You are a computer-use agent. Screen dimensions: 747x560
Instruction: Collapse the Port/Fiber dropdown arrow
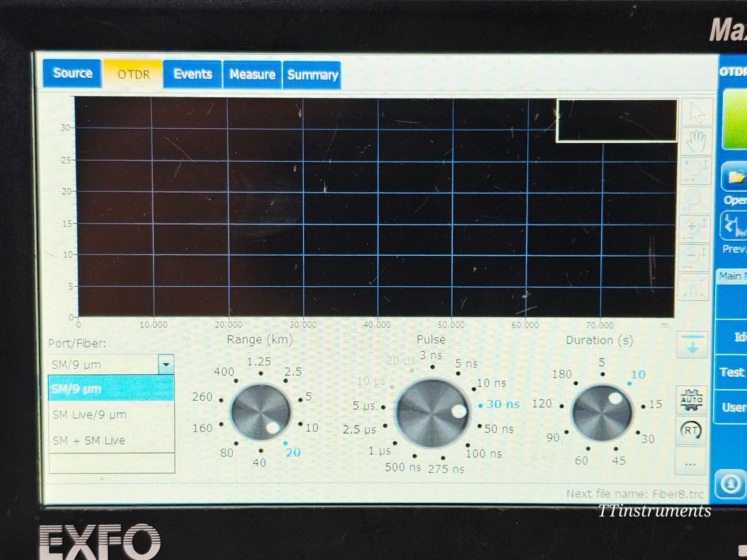(166, 364)
